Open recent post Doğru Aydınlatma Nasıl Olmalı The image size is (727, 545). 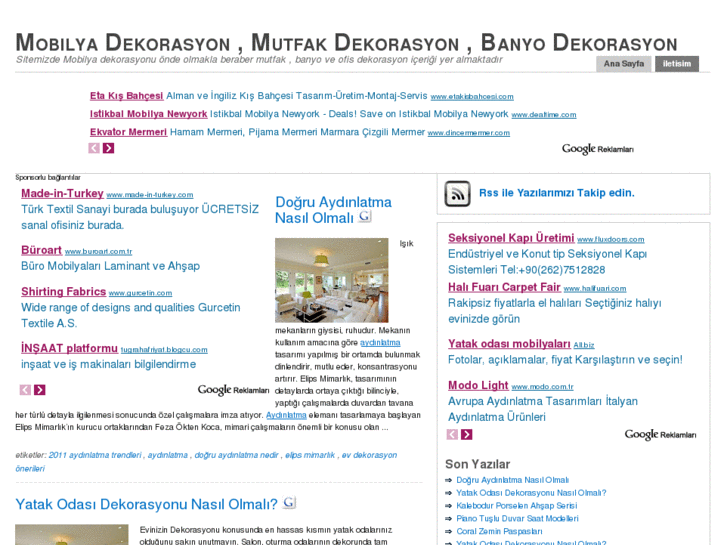tap(512, 480)
